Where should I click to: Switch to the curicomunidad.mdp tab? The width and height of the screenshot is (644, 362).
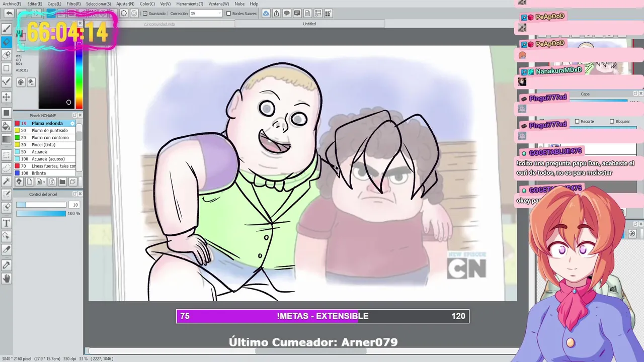159,24
